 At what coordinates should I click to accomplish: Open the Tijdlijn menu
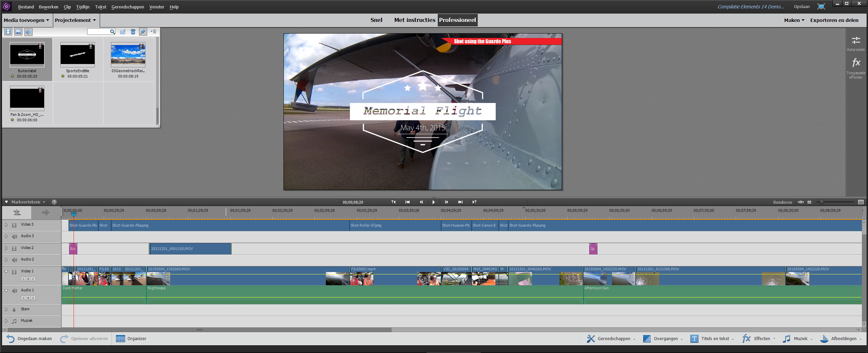coord(83,7)
